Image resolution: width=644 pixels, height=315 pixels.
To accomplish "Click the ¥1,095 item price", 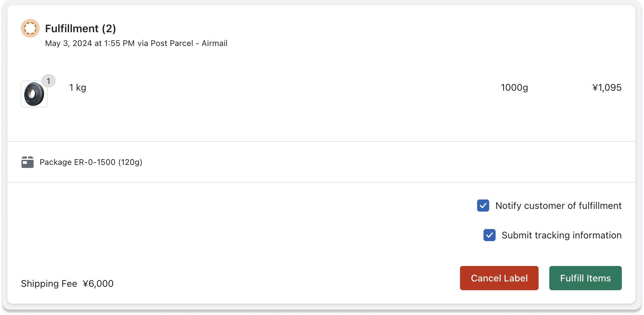I will [607, 88].
